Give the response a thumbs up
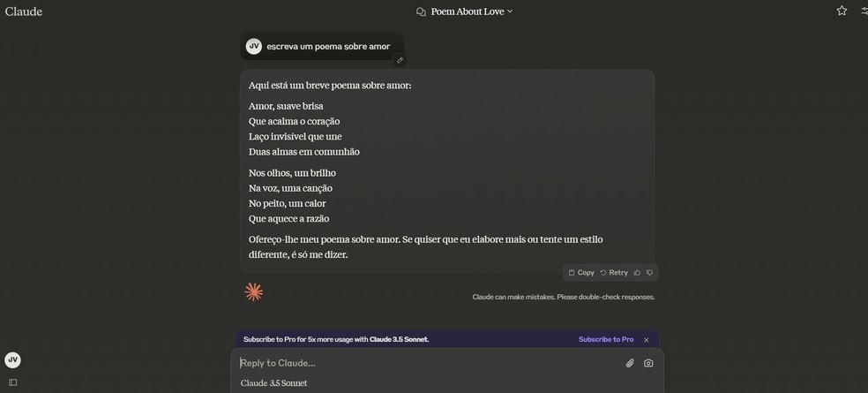 [x=637, y=273]
